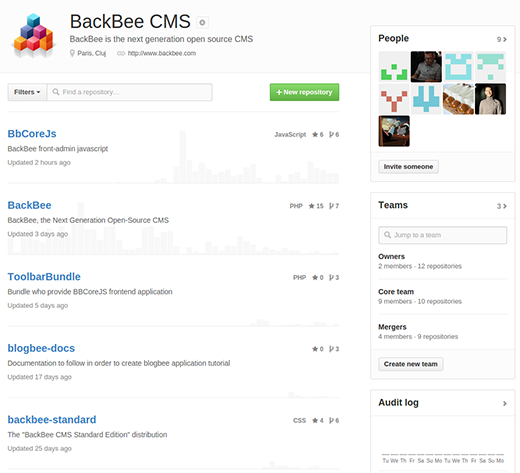Click the PHP label on BackBee row
Screen dimensions: 520x473
pyautogui.click(x=296, y=206)
